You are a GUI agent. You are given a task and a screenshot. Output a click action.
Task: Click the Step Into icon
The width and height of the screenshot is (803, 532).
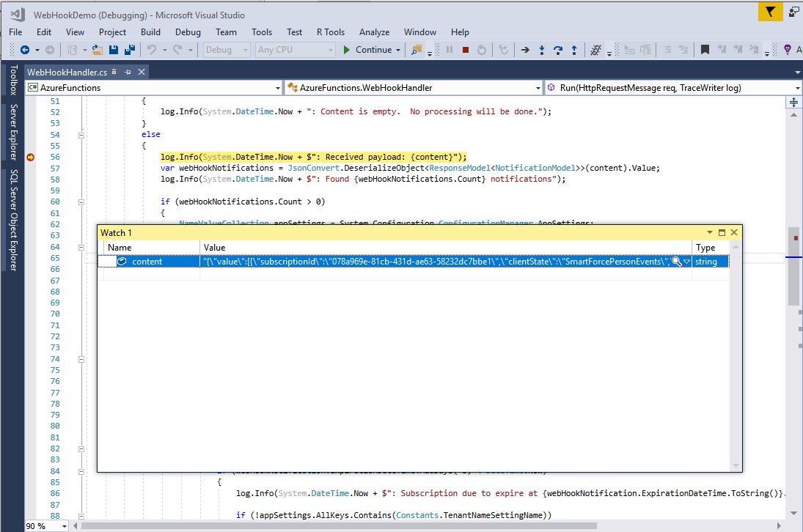click(x=542, y=50)
